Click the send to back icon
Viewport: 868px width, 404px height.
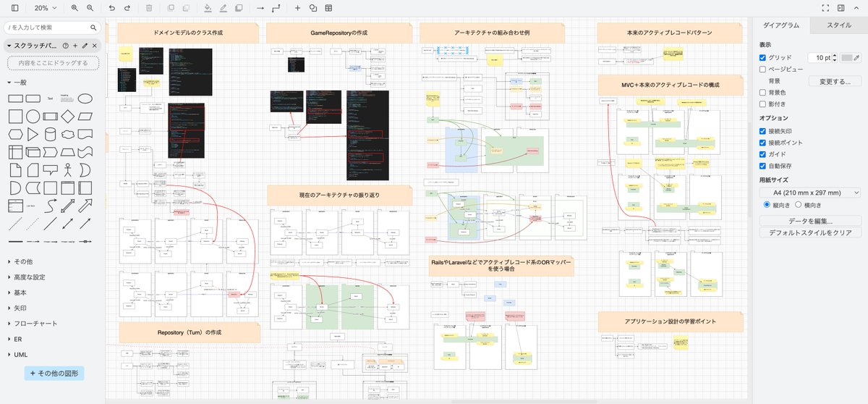pyautogui.click(x=186, y=8)
